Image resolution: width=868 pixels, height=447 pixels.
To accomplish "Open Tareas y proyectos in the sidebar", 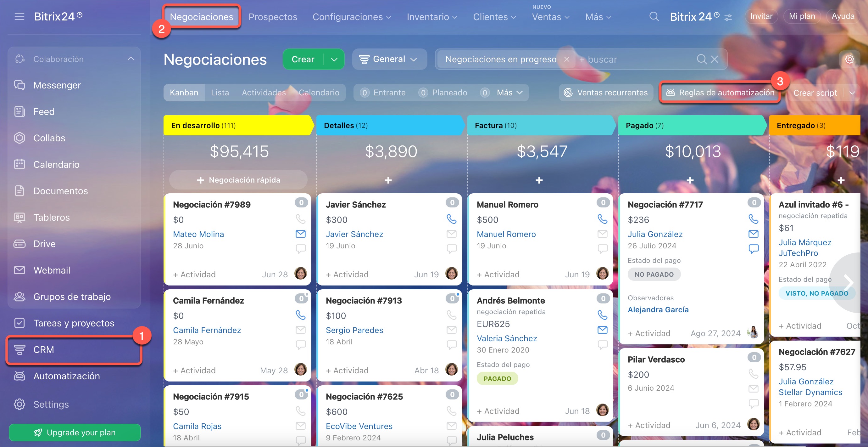I will click(74, 323).
